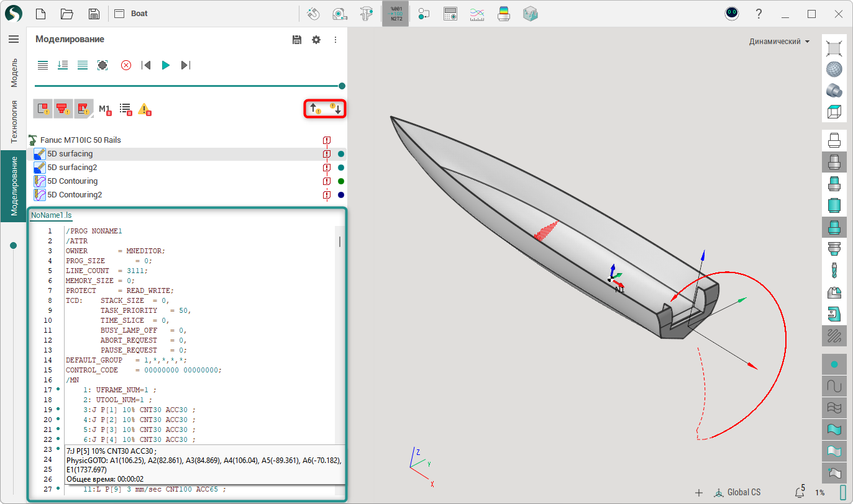Open the tape measure tool
The height and width of the screenshot is (504, 853).
[339, 14]
